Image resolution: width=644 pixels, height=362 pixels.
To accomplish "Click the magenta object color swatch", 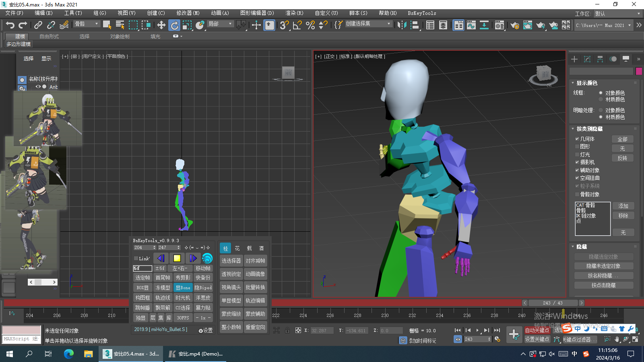I will tap(639, 71).
